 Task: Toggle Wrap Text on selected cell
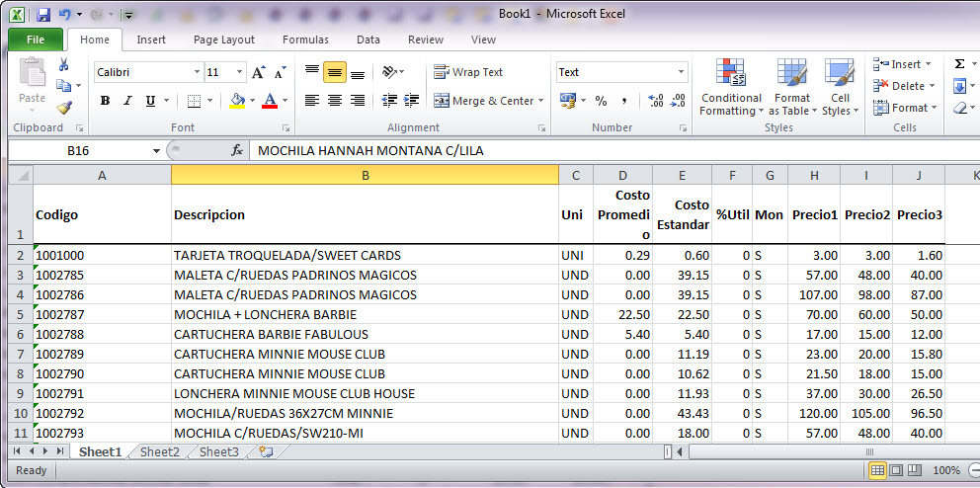click(468, 72)
